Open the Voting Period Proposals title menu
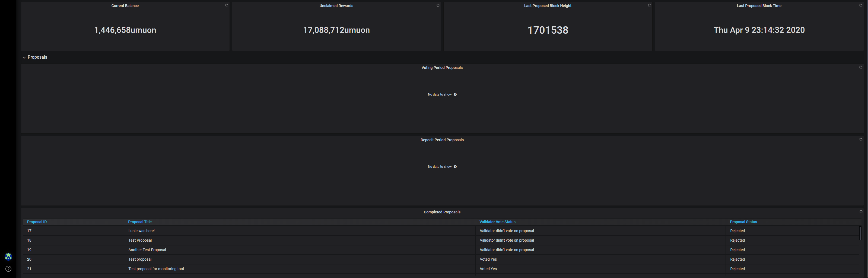Viewport: 868px width, 278px height. (442, 68)
